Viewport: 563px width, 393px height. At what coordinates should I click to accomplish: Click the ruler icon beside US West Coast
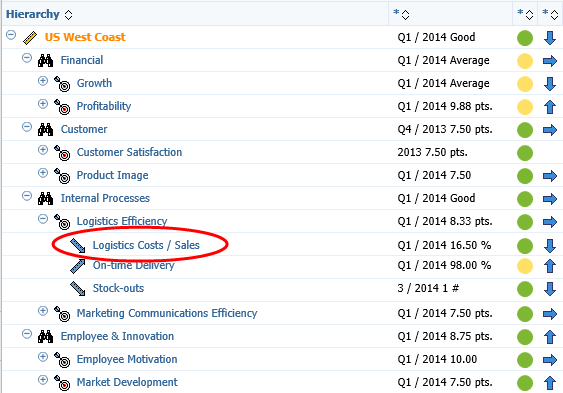tap(30, 38)
